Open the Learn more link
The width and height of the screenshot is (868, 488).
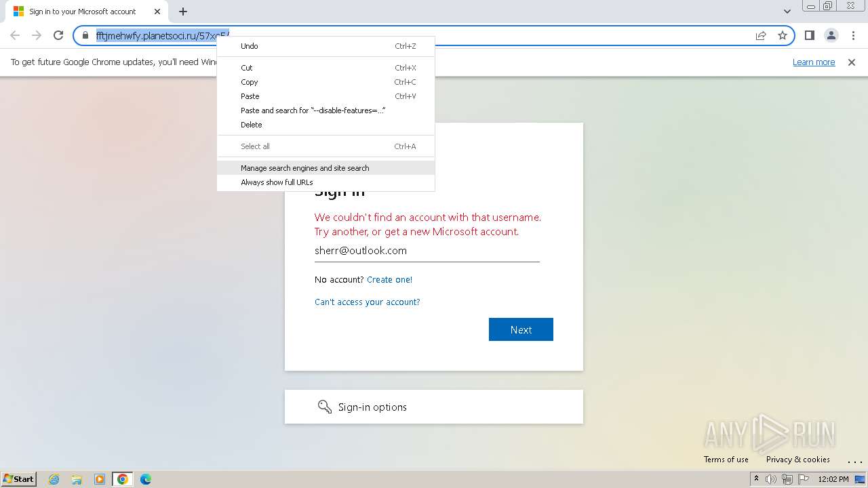(814, 62)
